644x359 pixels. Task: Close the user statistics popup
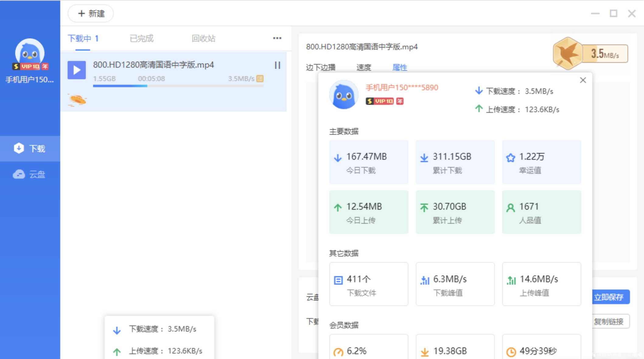click(x=583, y=80)
